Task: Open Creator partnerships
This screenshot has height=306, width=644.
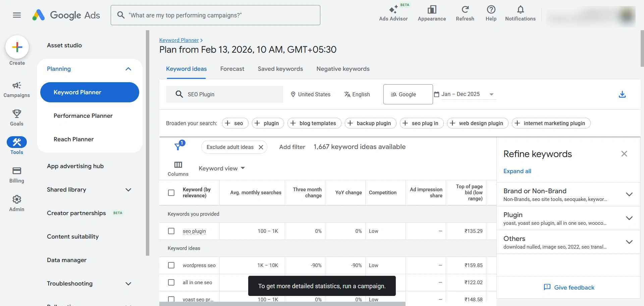Action: (x=76, y=213)
